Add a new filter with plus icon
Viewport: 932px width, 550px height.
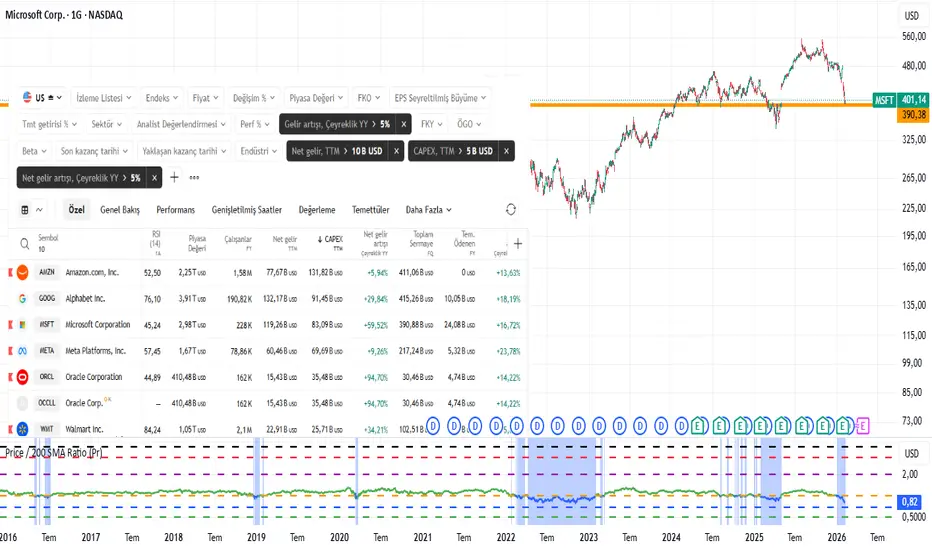[x=174, y=177]
